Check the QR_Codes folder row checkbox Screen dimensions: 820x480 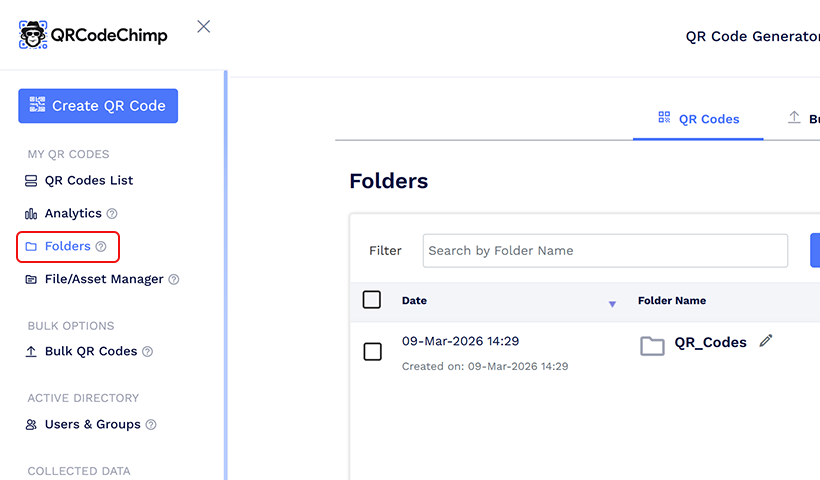point(372,352)
